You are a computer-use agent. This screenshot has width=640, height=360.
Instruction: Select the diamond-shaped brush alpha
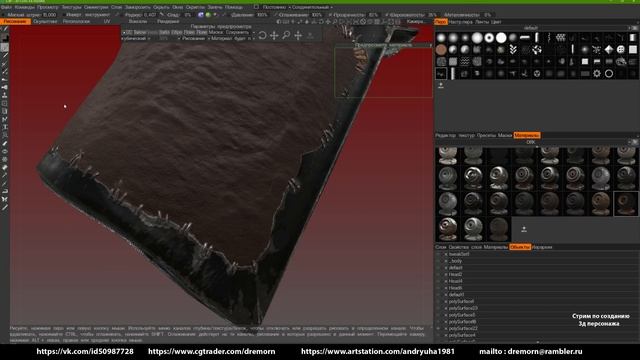(609, 50)
